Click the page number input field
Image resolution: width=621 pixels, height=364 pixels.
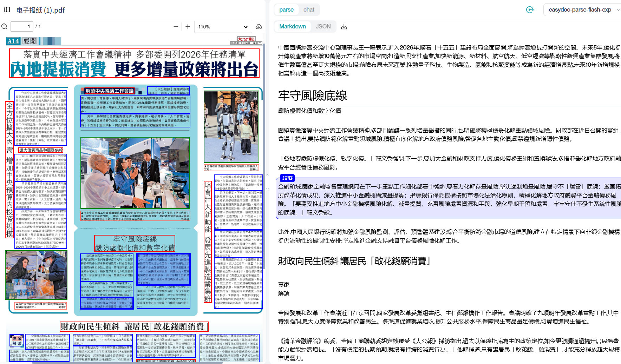22,27
